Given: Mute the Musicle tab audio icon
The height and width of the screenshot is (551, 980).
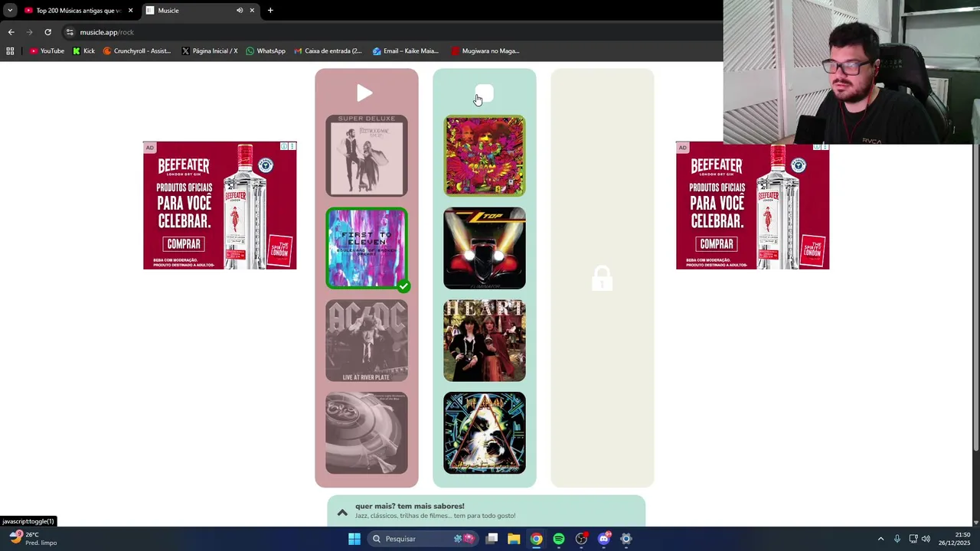Looking at the screenshot, I should point(240,11).
